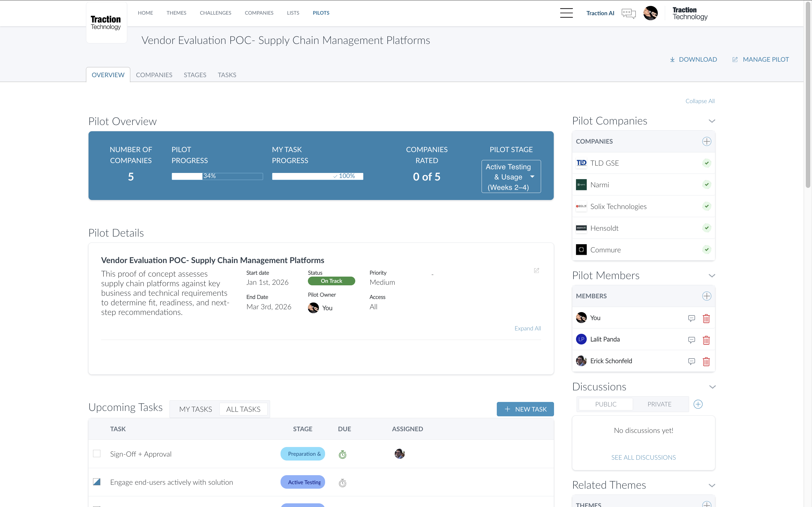Click the Pilot Progress 34% bar
Viewport: 812px width, 507px height.
pos(217,176)
